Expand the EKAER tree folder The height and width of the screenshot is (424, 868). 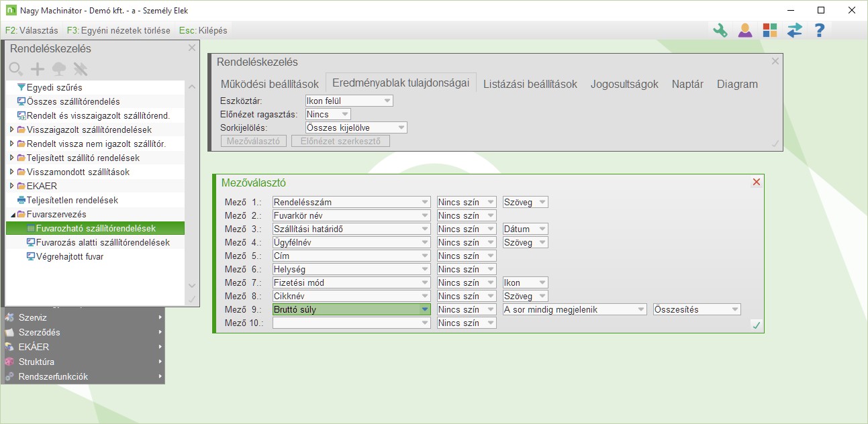point(11,186)
